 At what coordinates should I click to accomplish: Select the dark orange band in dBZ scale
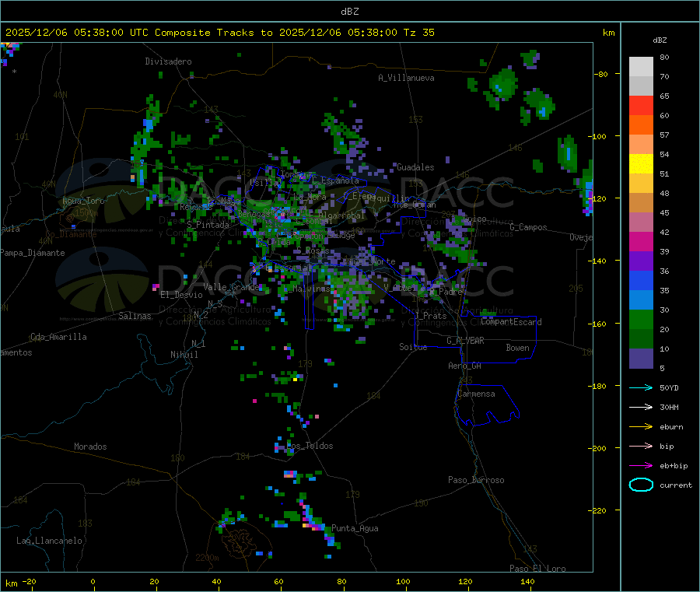click(x=641, y=125)
